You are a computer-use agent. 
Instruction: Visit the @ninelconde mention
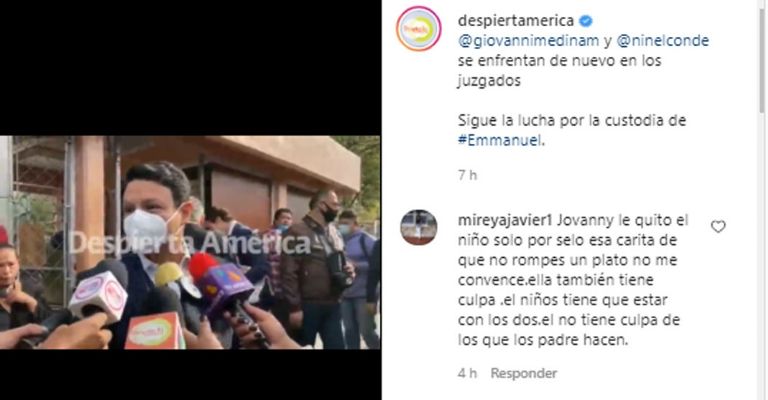click(663, 41)
